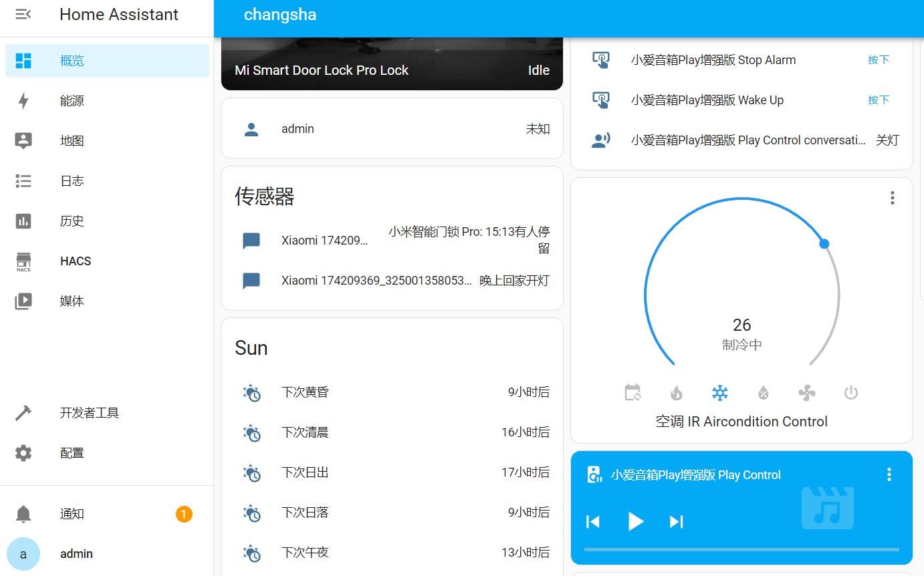Open thermostat card three-dot menu
Image resolution: width=924 pixels, height=576 pixels.
(x=892, y=198)
